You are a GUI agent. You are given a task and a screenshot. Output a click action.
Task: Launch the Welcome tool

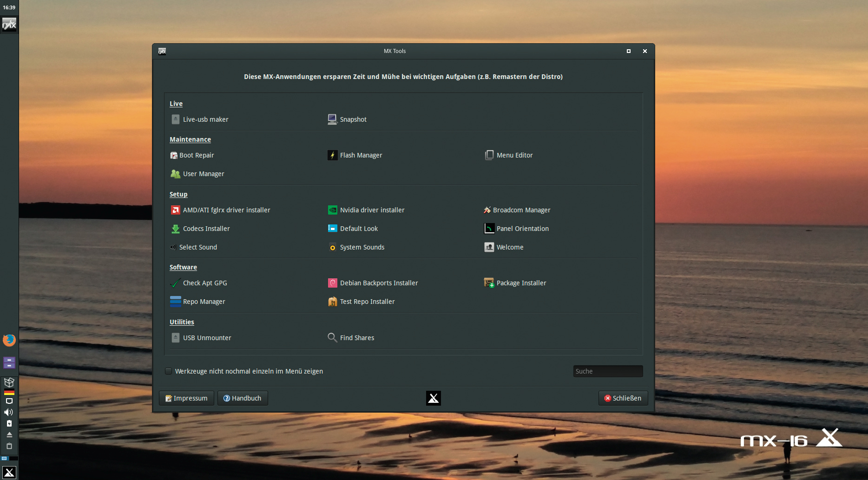coord(504,247)
